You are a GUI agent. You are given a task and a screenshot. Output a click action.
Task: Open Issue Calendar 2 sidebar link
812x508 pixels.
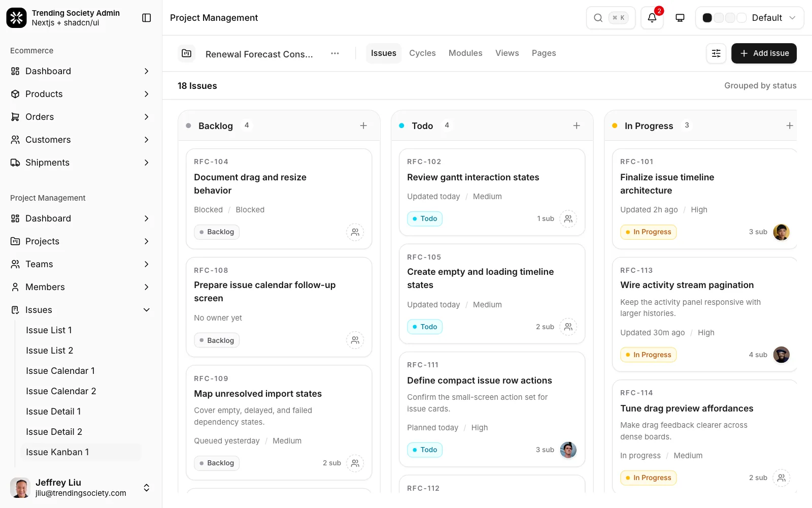coord(81,391)
